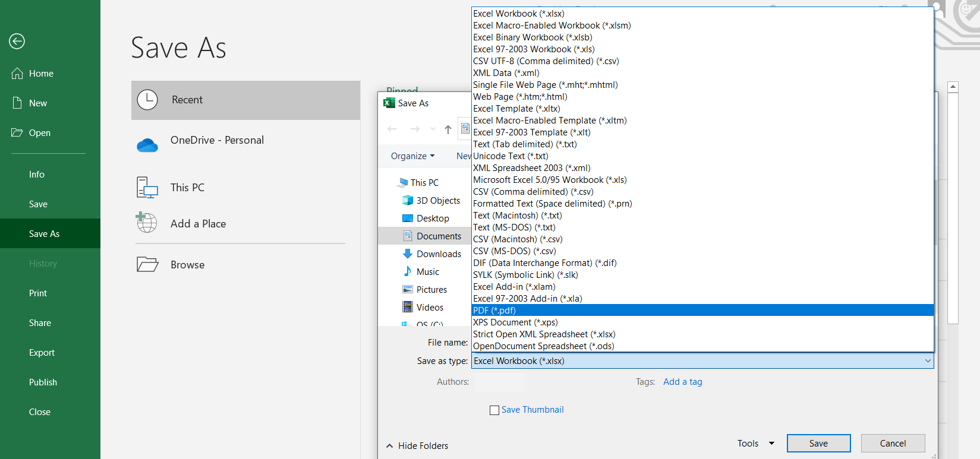Open the Info backstage tab

pyautogui.click(x=50, y=174)
